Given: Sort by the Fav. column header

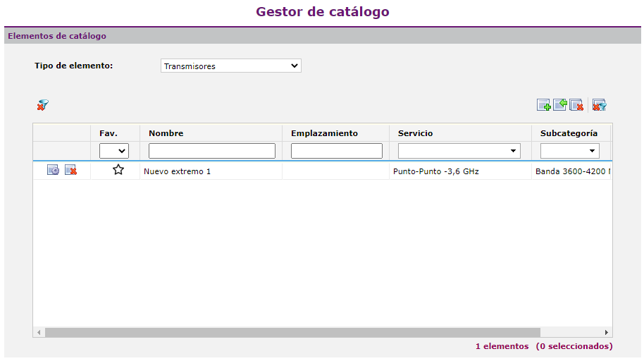Looking at the screenshot, I should tap(109, 133).
